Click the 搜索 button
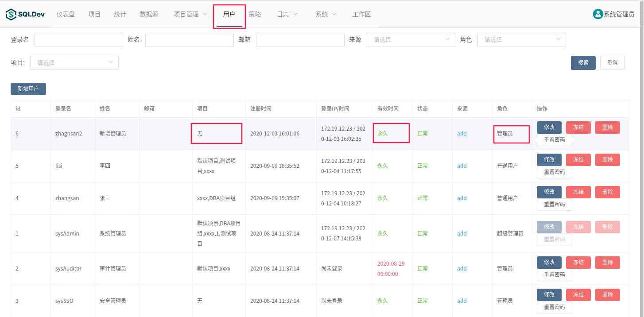This screenshot has height=317, width=644. 583,63
